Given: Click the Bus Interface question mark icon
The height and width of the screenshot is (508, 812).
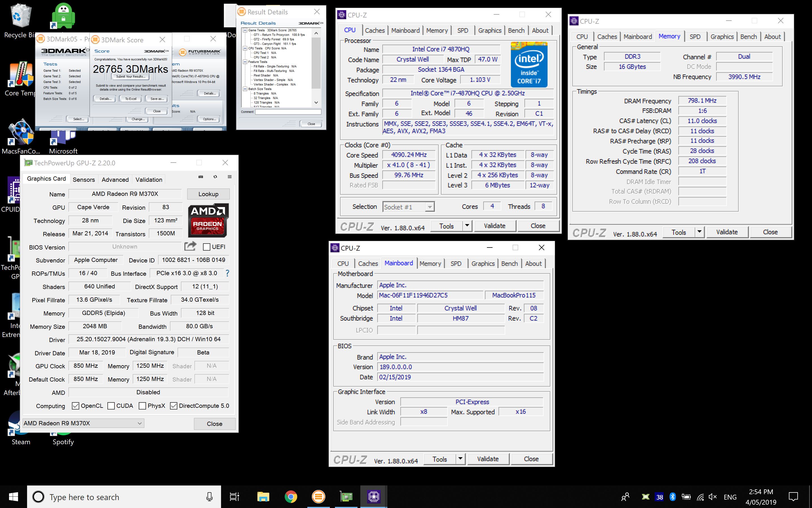Looking at the screenshot, I should click(227, 273).
